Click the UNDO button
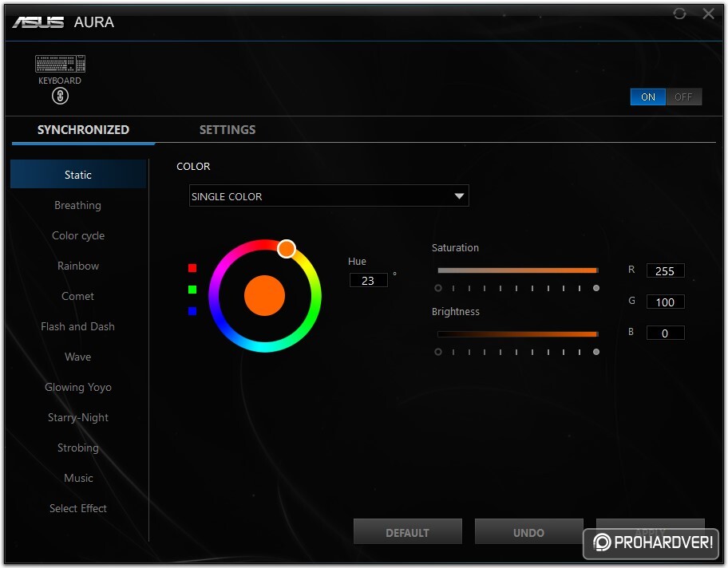Viewport: 728px width, 568px height. coord(528,532)
